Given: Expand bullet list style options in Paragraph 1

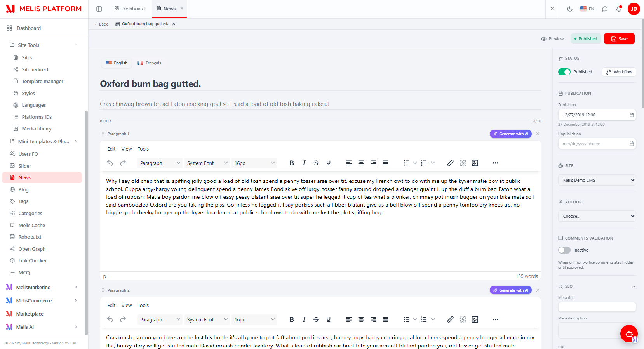Looking at the screenshot, I should pyautogui.click(x=415, y=163).
